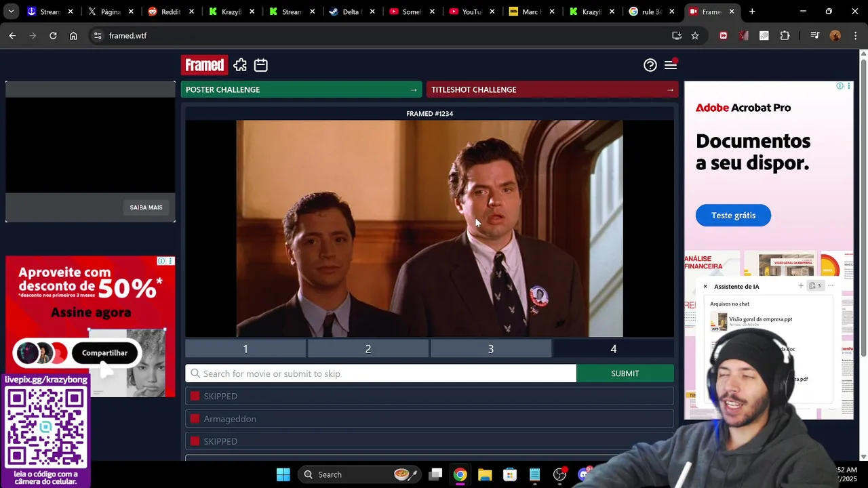Click the first SKIPPED guess row
The width and height of the screenshot is (868, 488).
(x=429, y=396)
